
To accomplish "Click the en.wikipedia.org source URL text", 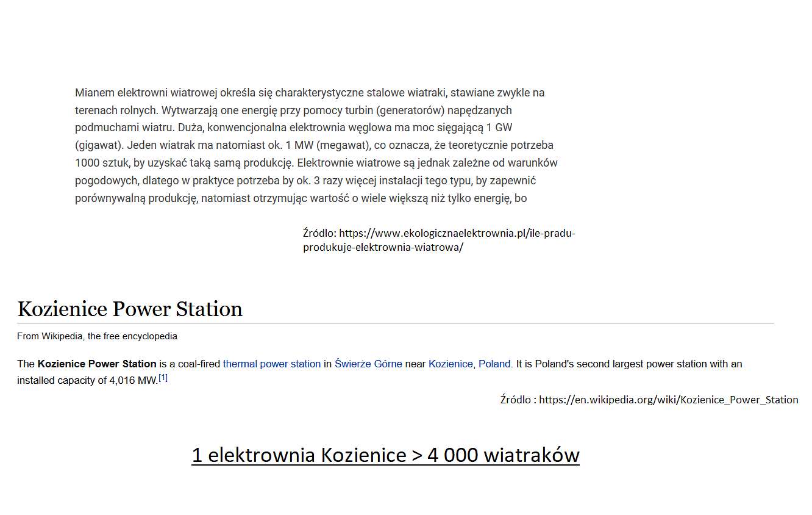I will click(669, 400).
